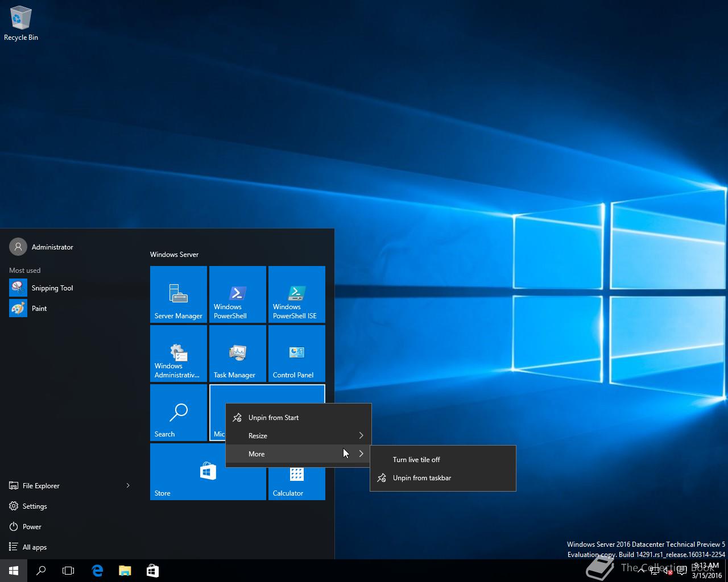
Task: Open the Resize submenu
Action: pyautogui.click(x=299, y=436)
